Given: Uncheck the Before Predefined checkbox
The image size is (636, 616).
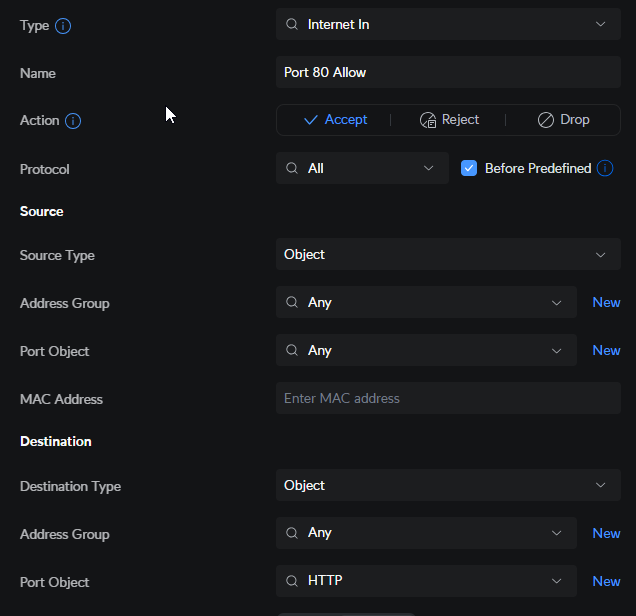Looking at the screenshot, I should pos(469,168).
